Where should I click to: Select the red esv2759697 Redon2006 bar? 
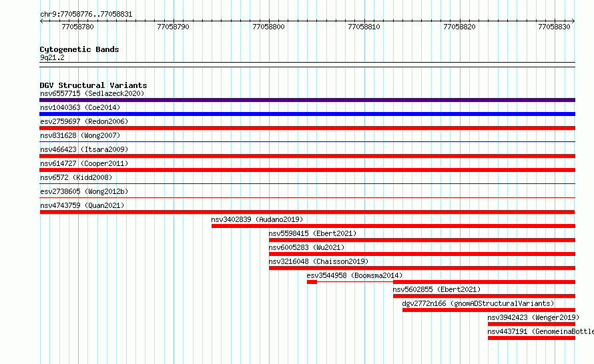307,128
